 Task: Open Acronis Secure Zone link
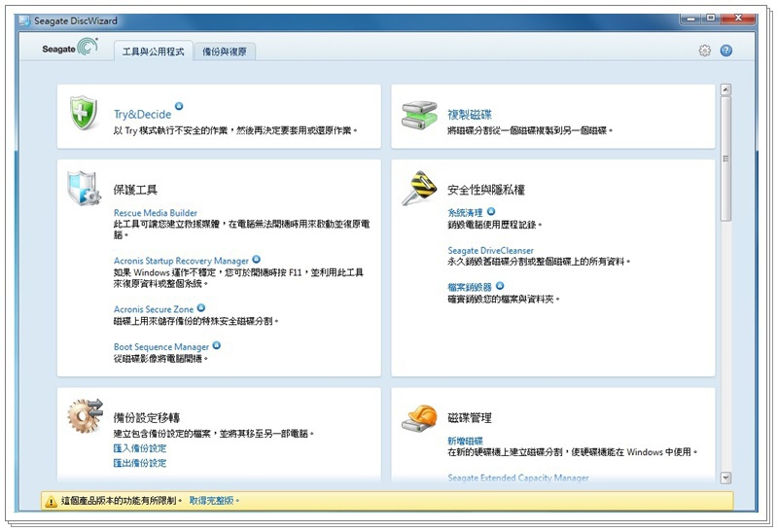pyautogui.click(x=154, y=309)
